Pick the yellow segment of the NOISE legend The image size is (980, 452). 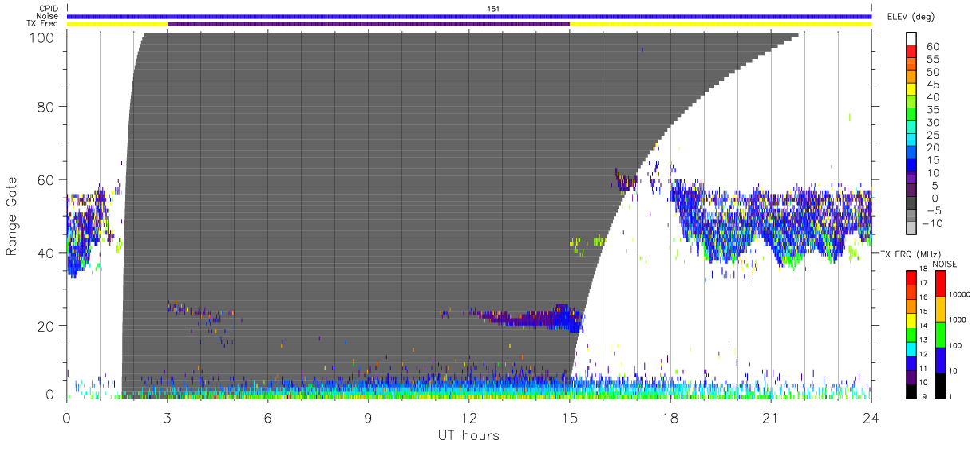(x=939, y=309)
